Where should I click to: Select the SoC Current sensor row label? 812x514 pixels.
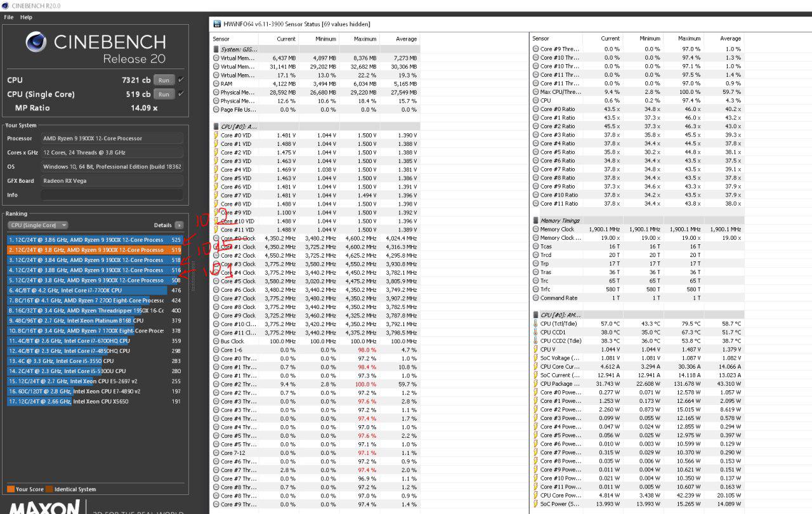[x=560, y=375]
